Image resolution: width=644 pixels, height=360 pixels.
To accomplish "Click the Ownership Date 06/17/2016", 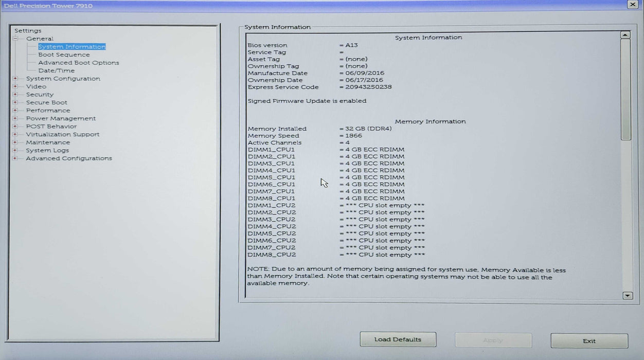I will [x=364, y=80].
